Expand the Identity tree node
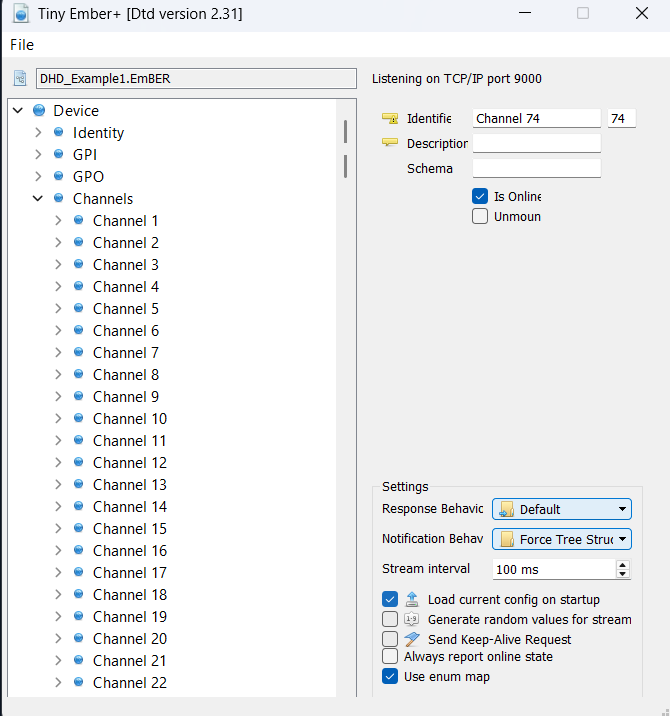This screenshot has width=670, height=716. point(38,132)
